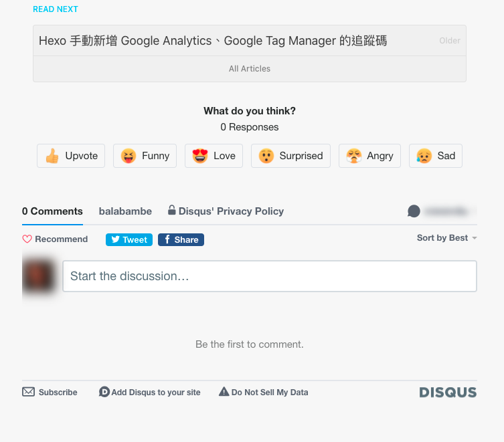Image resolution: width=504 pixels, height=442 pixels.
Task: Share the post via Tweet button
Action: pyautogui.click(x=129, y=239)
